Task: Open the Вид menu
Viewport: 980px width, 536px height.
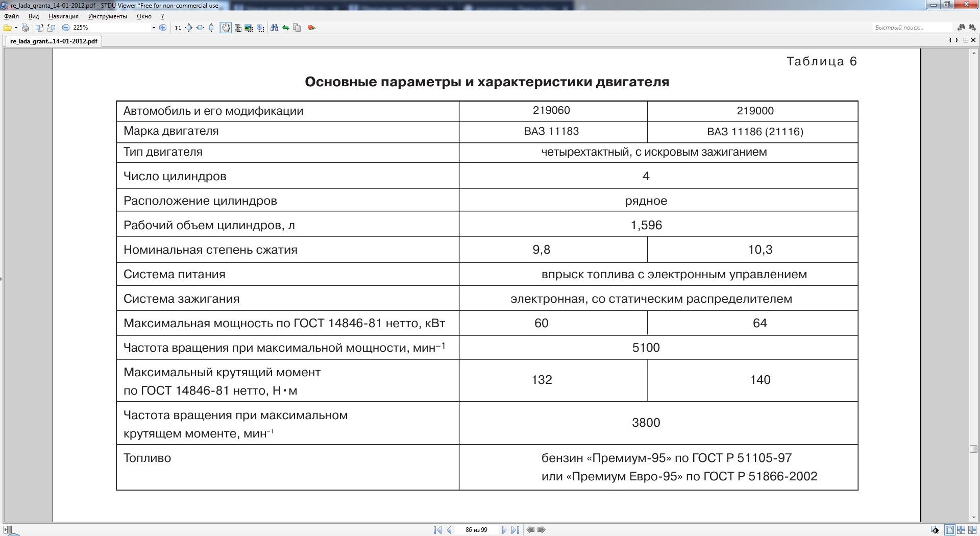Action: pos(34,16)
